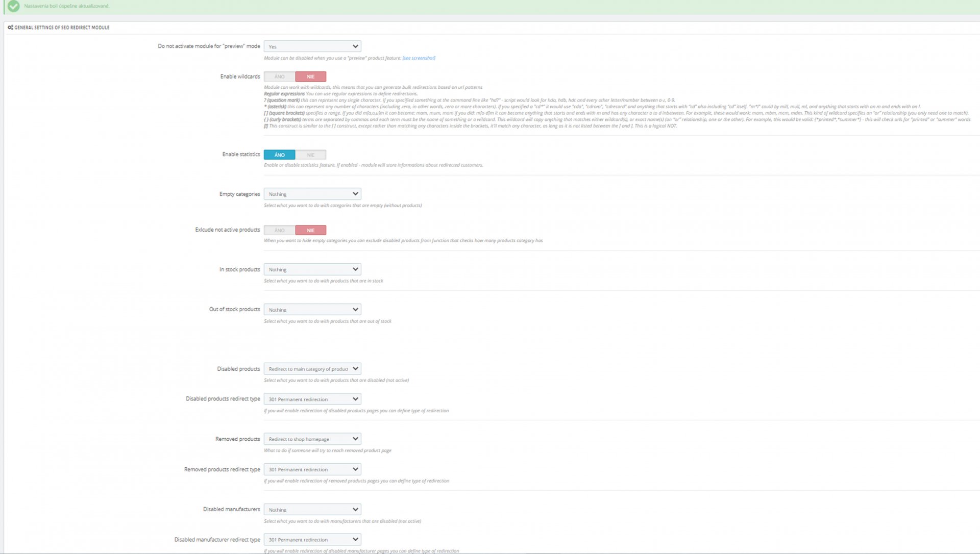Image resolution: width=980 pixels, height=554 pixels.
Task: Click the NIE option for Enable wildcards
Action: coord(310,77)
